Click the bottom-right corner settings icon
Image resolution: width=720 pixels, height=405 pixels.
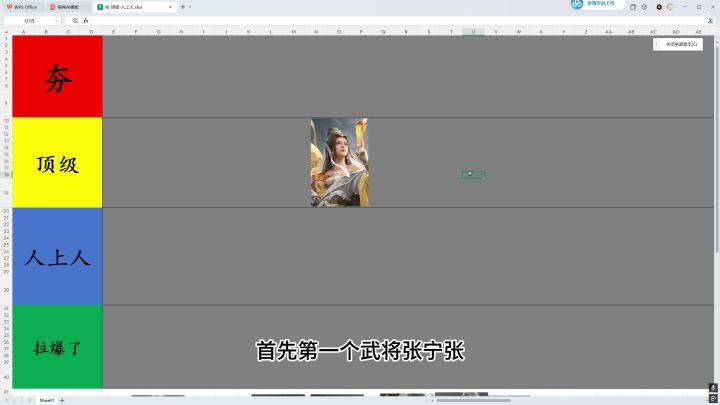pos(713,399)
